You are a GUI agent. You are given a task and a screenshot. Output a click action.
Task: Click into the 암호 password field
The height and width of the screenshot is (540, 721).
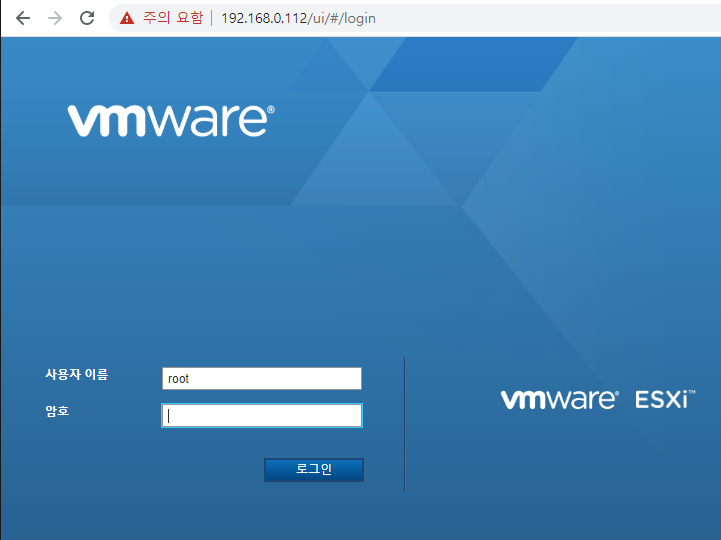coord(262,415)
